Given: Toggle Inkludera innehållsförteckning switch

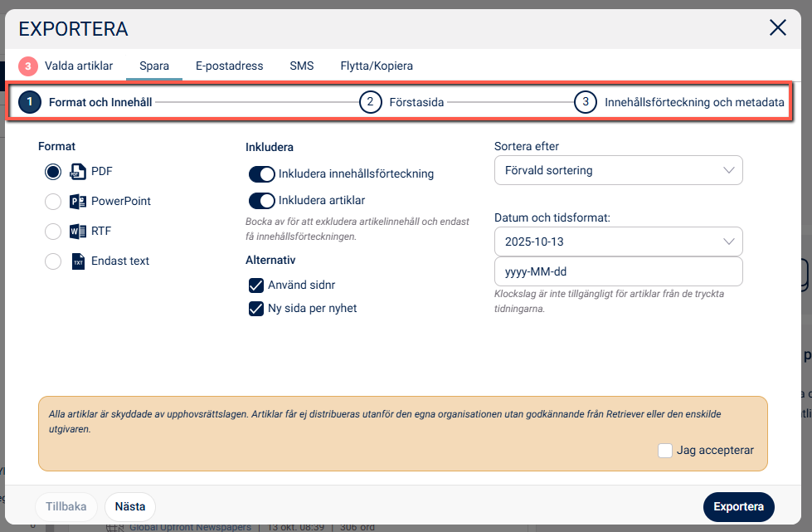Looking at the screenshot, I should pos(261,174).
